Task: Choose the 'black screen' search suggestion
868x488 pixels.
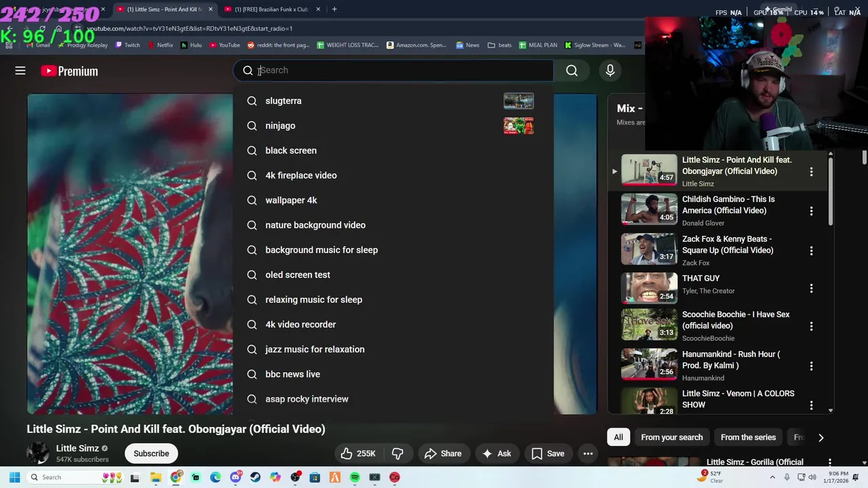Action: click(393, 150)
